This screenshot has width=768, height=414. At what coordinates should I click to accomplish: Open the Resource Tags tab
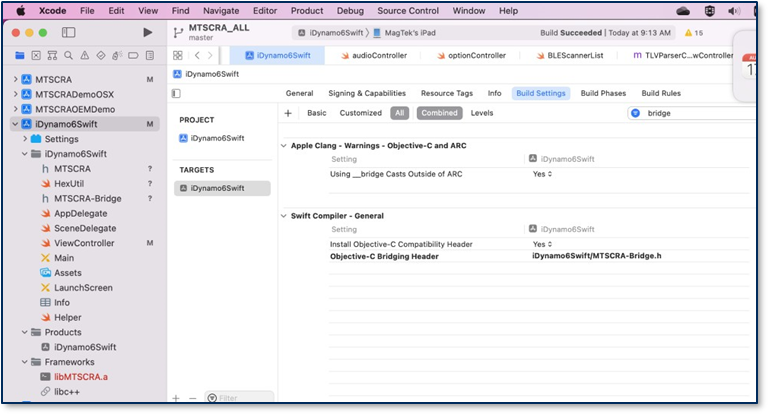(x=447, y=93)
